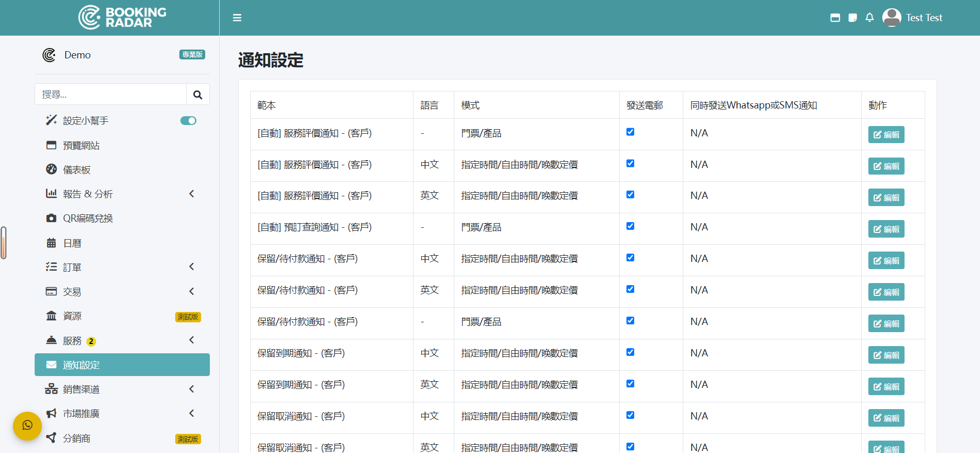Open the WhatsApp chat floating button

[x=27, y=426]
